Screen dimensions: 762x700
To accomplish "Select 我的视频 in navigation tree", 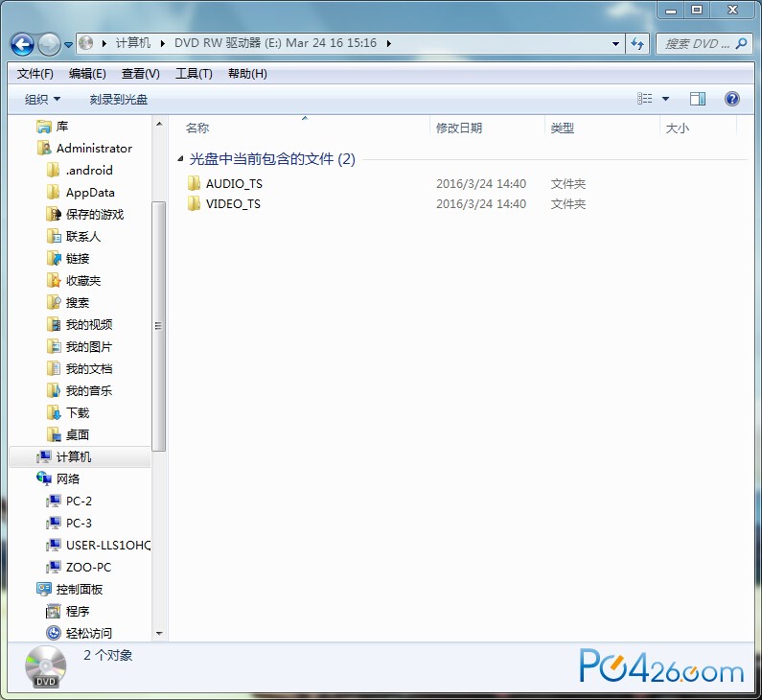I will tap(80, 325).
